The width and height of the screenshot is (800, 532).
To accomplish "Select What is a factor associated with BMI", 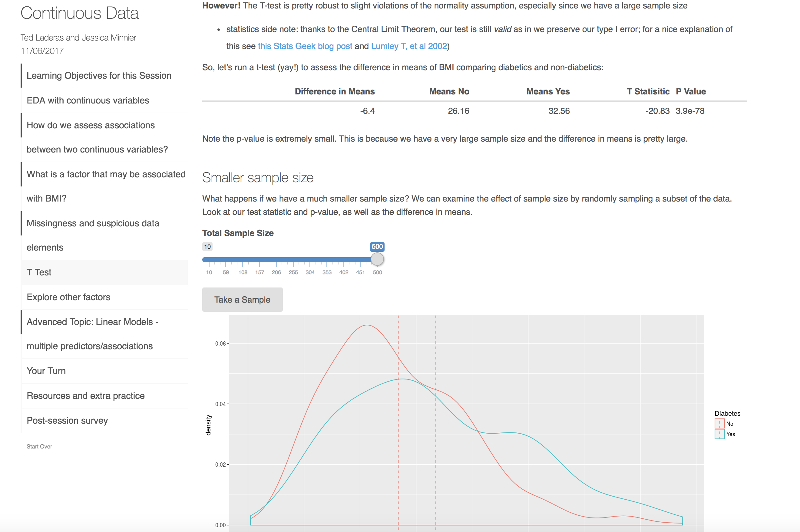I will [104, 186].
